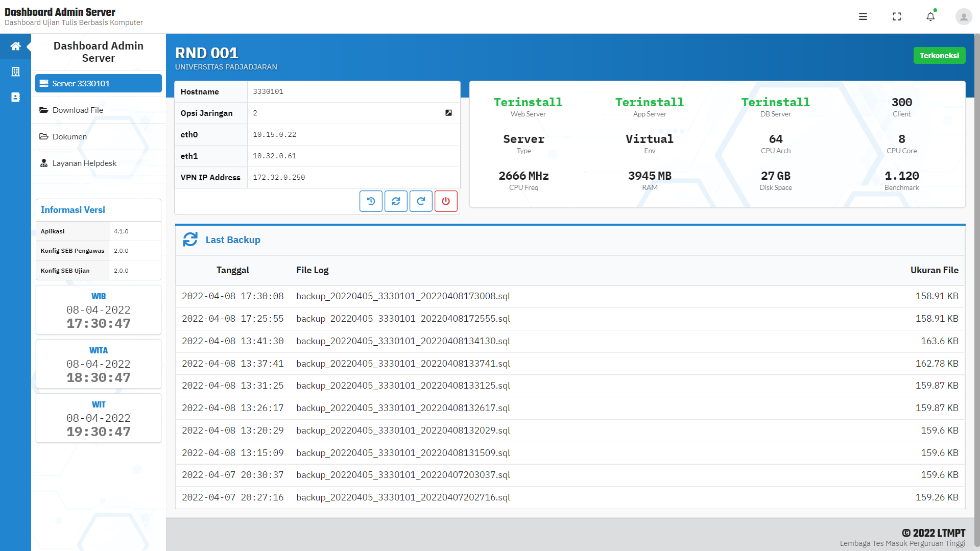This screenshot has height=551, width=980.
Task: Click the Hostname value 3330101
Action: [x=268, y=92]
